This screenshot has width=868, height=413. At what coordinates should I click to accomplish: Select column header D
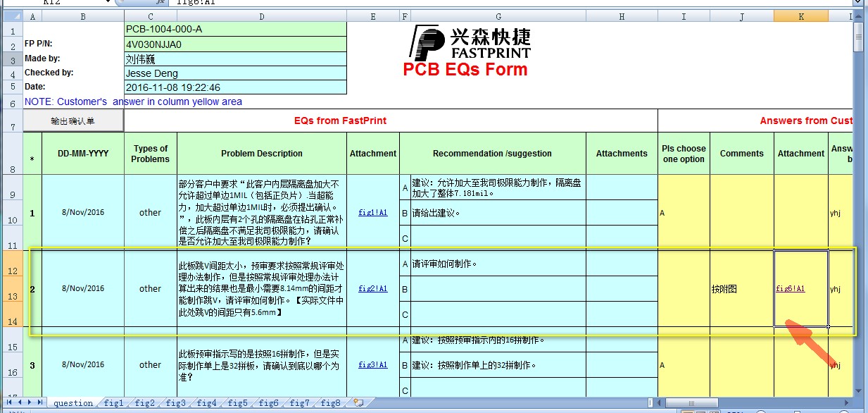click(x=262, y=16)
